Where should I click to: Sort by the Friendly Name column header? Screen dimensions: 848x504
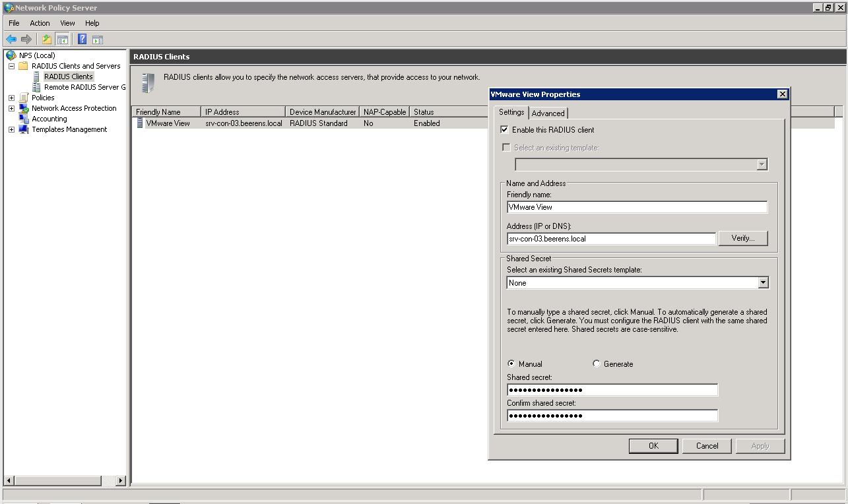[x=166, y=112]
